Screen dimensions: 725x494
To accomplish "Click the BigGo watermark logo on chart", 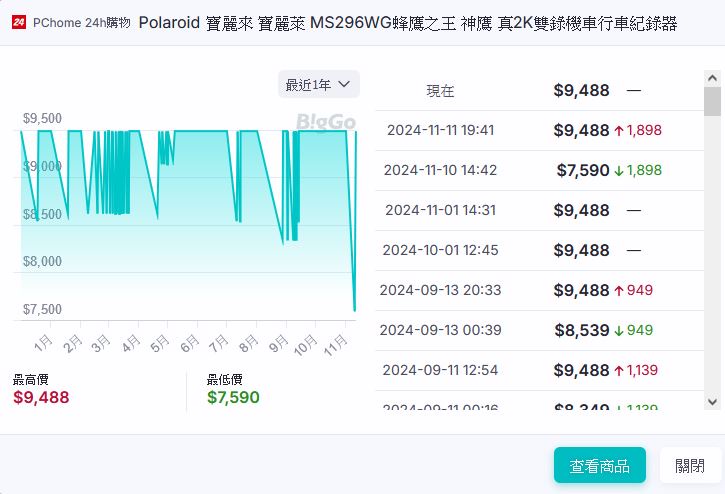I will tap(326, 122).
